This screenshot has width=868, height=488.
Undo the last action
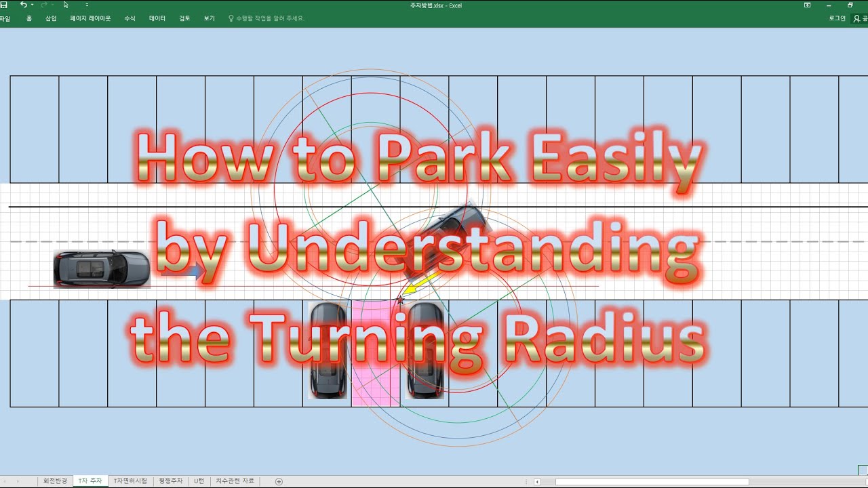click(x=24, y=5)
